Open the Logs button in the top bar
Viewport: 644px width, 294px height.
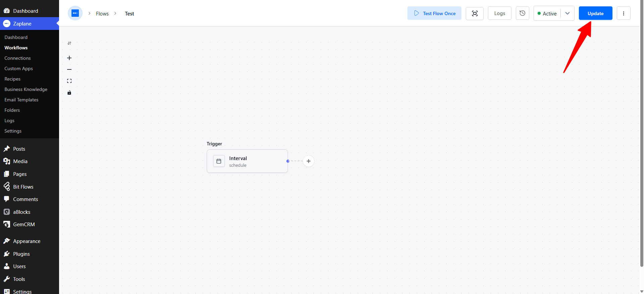499,13
